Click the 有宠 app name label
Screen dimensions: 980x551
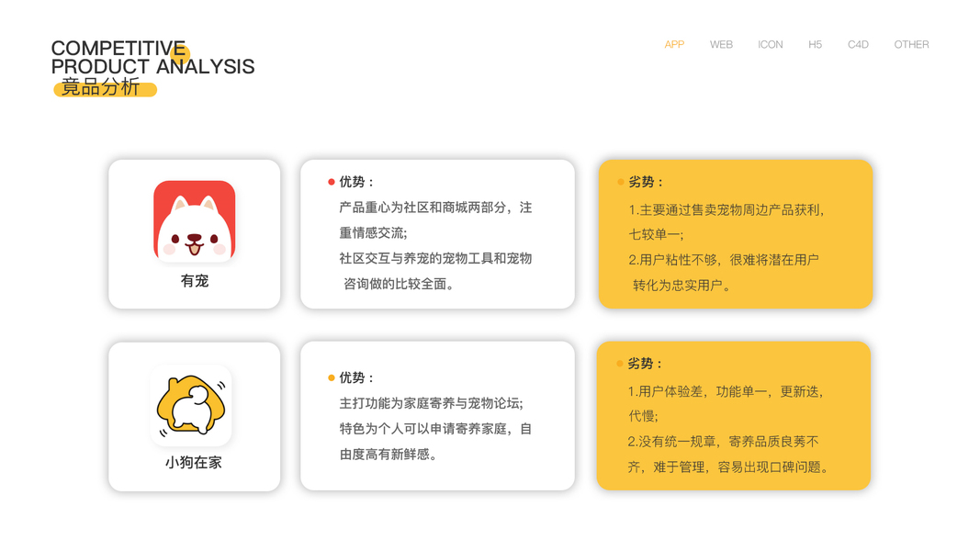[195, 281]
